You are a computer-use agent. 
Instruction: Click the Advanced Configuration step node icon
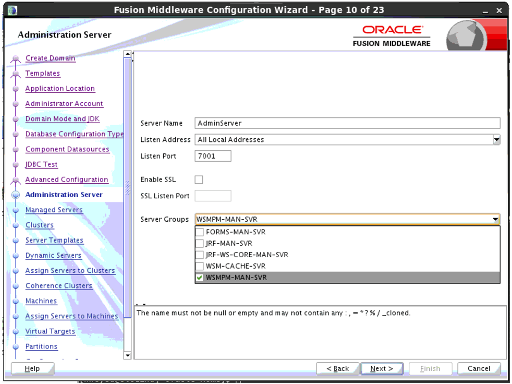[x=15, y=180]
